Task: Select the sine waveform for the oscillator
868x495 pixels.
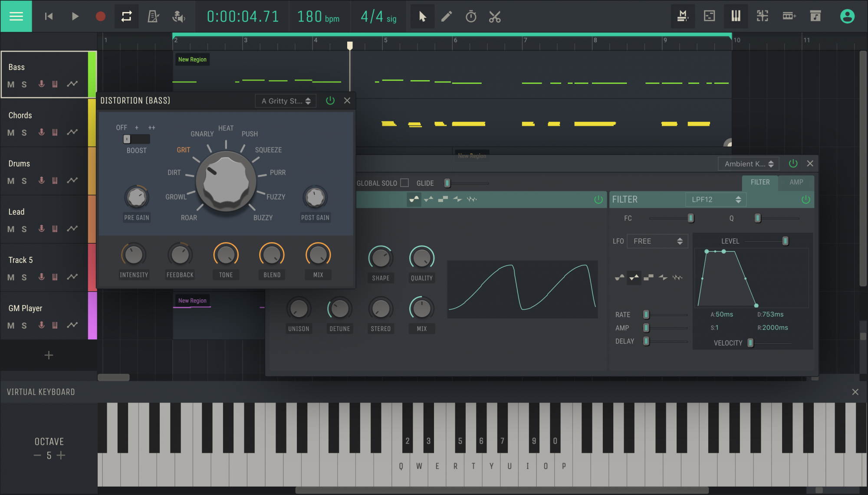Action: click(x=414, y=200)
